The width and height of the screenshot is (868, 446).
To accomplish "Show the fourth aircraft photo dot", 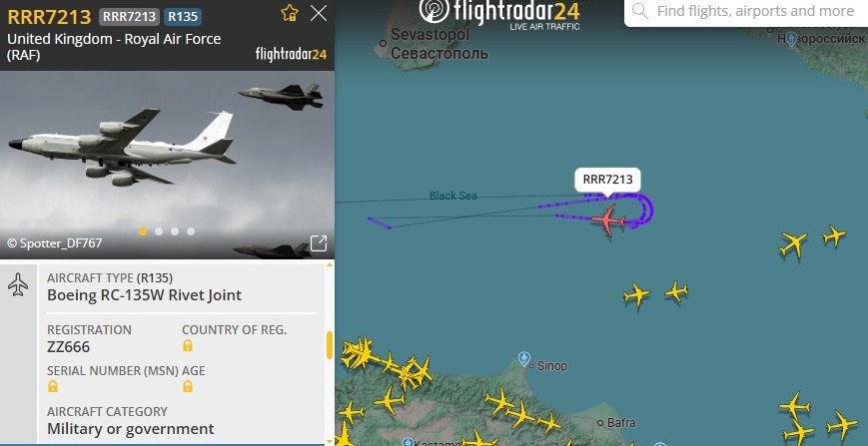I will (191, 231).
